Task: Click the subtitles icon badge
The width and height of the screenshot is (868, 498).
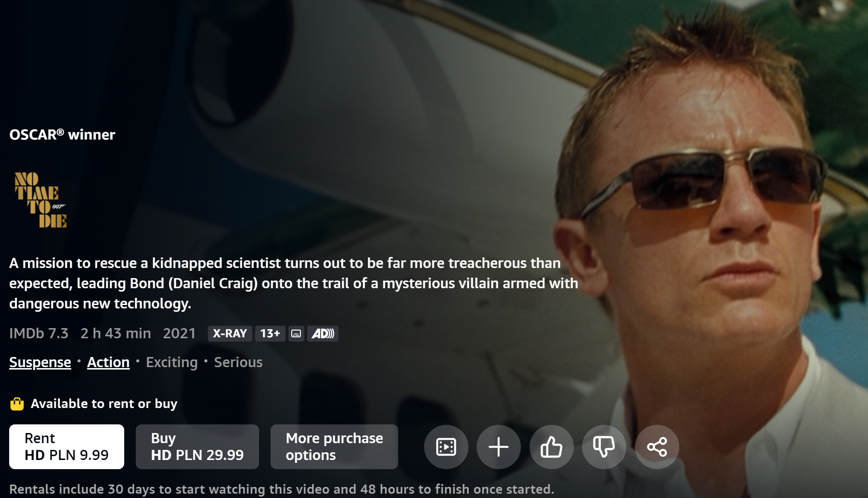Action: click(x=296, y=333)
